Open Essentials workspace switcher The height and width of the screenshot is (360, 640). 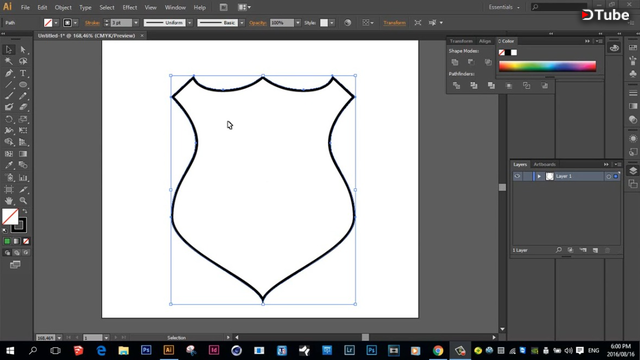(504, 7)
